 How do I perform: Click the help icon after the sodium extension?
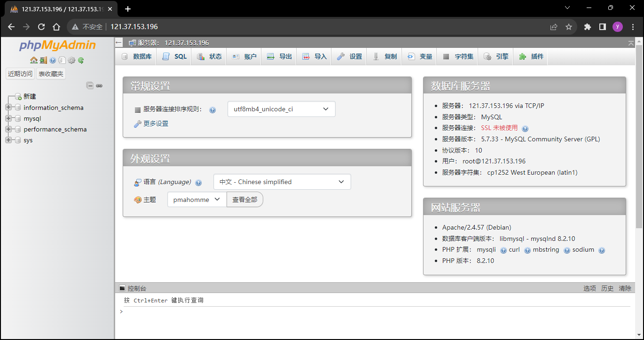tap(602, 250)
